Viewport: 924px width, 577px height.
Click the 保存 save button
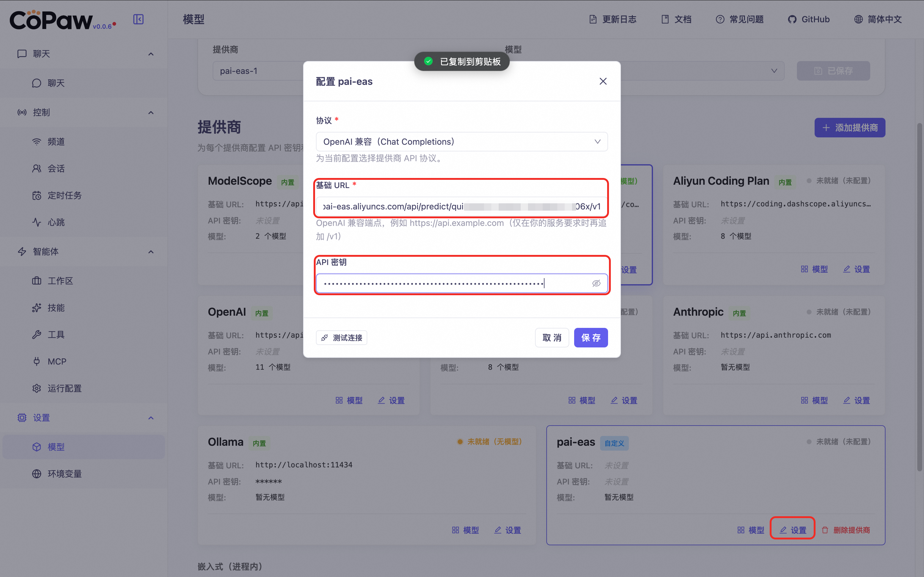coord(590,338)
